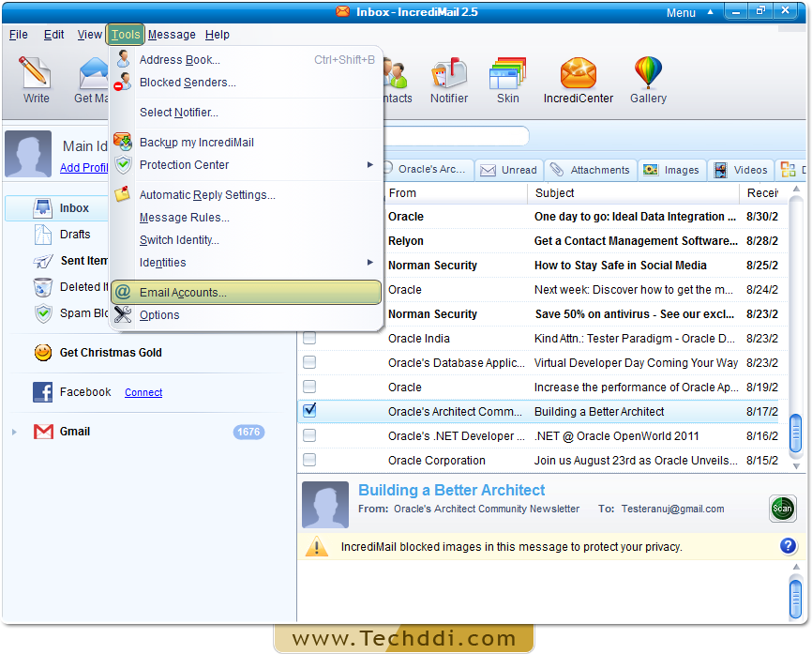
Task: Open the Gallery balloon icon
Action: coord(648,79)
